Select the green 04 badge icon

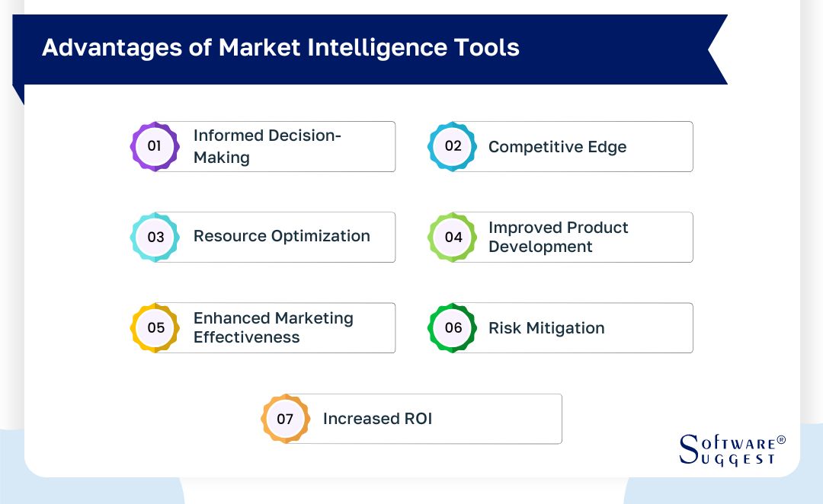[453, 237]
